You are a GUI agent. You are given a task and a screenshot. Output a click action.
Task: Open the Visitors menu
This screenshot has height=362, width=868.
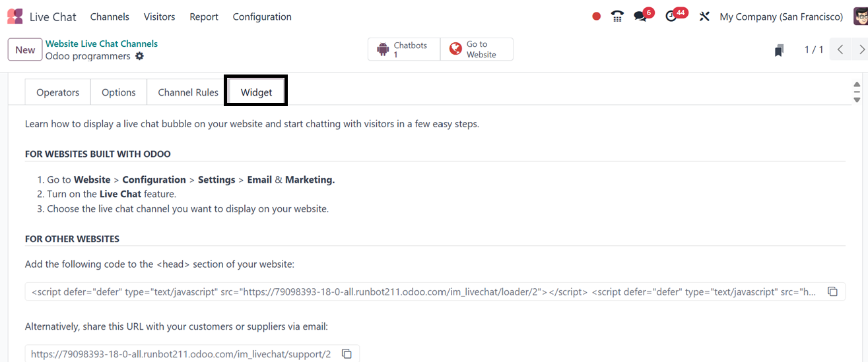pos(159,16)
